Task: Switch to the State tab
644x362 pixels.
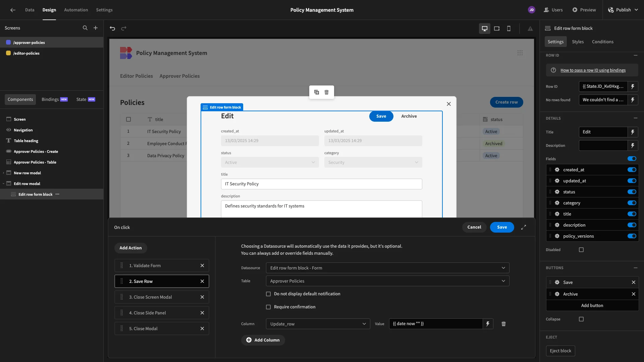Action: click(86, 100)
